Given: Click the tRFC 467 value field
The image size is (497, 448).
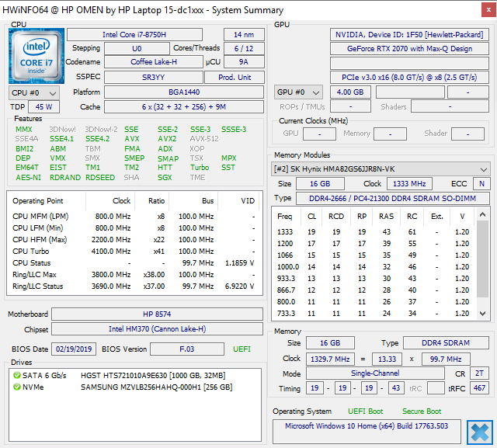Looking at the screenshot, I should (479, 387).
